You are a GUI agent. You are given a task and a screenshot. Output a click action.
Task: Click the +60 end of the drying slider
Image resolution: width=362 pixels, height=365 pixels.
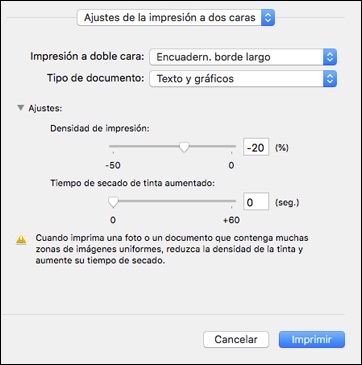[x=231, y=220]
